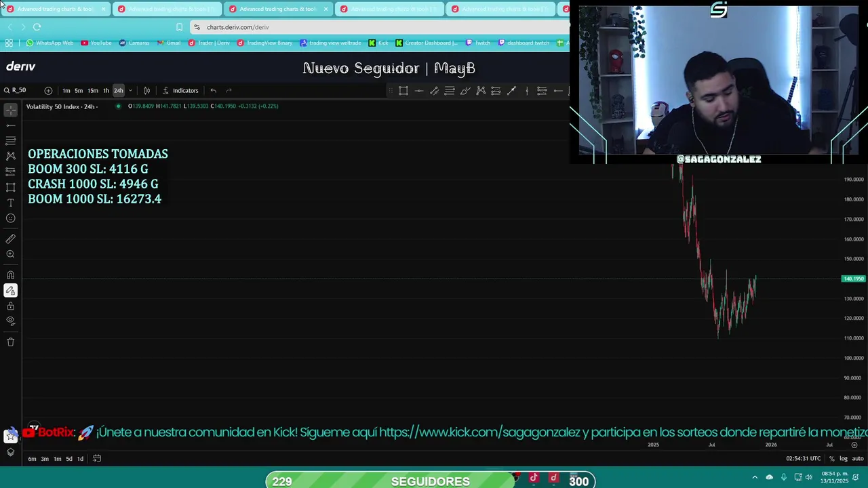Image resolution: width=868 pixels, height=488 pixels.
Task: Open the Indicators dialog
Action: (180, 90)
